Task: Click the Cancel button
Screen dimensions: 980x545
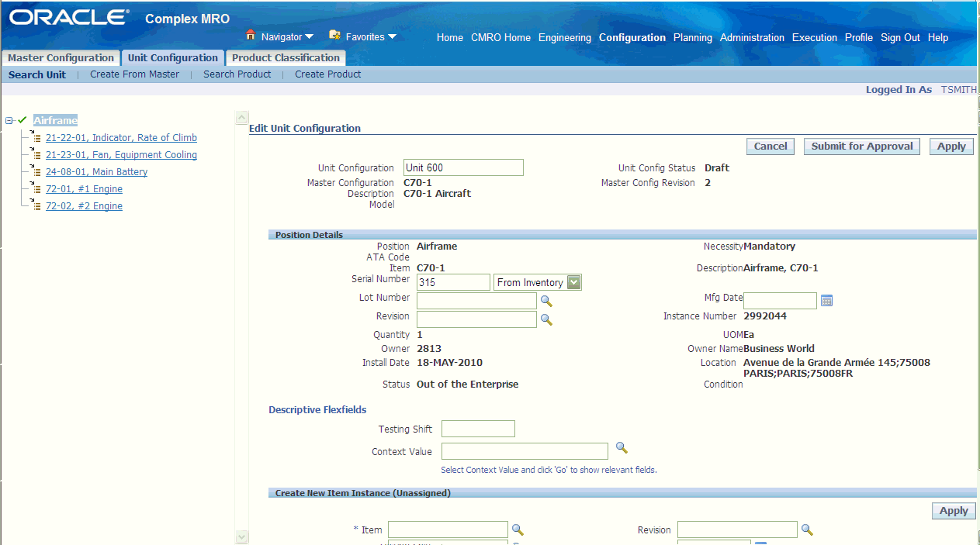Action: coord(770,147)
